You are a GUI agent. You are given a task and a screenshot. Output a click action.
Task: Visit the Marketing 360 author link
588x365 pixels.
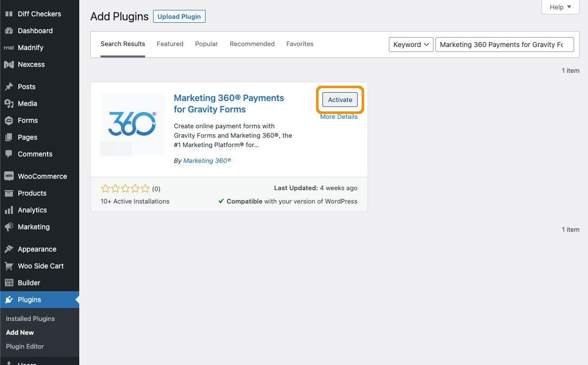tap(207, 160)
